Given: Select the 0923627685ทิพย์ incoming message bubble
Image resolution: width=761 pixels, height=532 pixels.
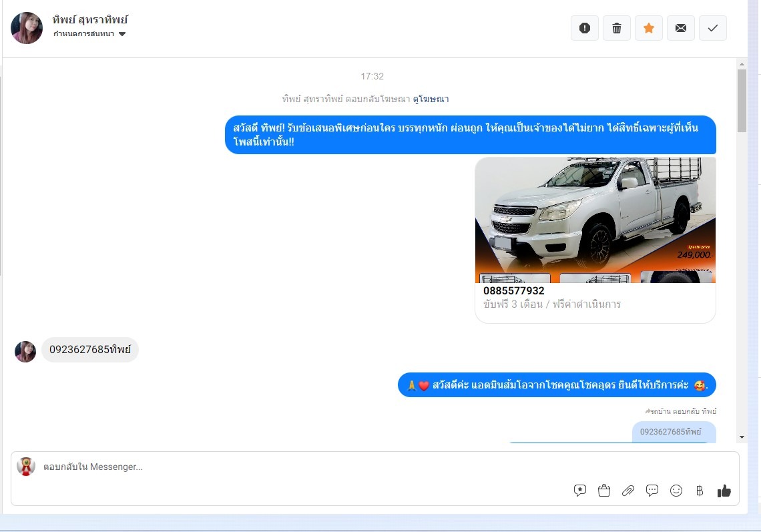Looking at the screenshot, I should (90, 350).
